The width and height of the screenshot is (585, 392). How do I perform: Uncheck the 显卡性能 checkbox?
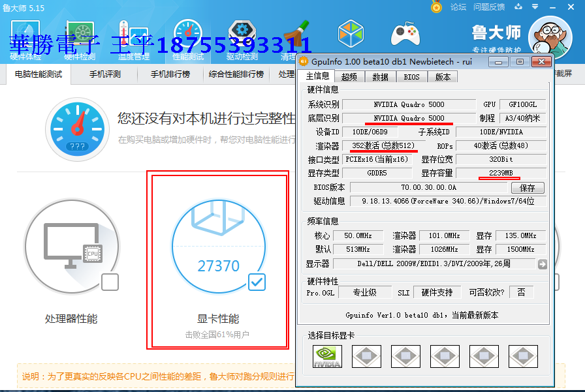(x=257, y=282)
